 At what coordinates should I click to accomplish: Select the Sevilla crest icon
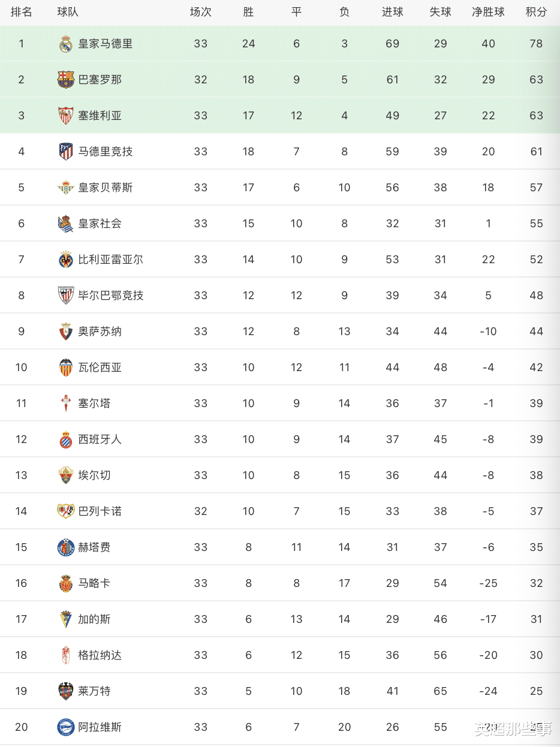click(66, 116)
